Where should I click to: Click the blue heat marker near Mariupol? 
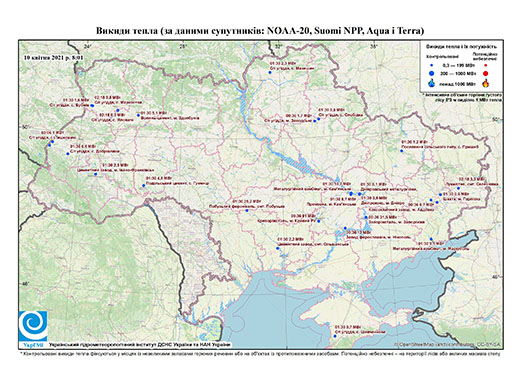(431, 239)
